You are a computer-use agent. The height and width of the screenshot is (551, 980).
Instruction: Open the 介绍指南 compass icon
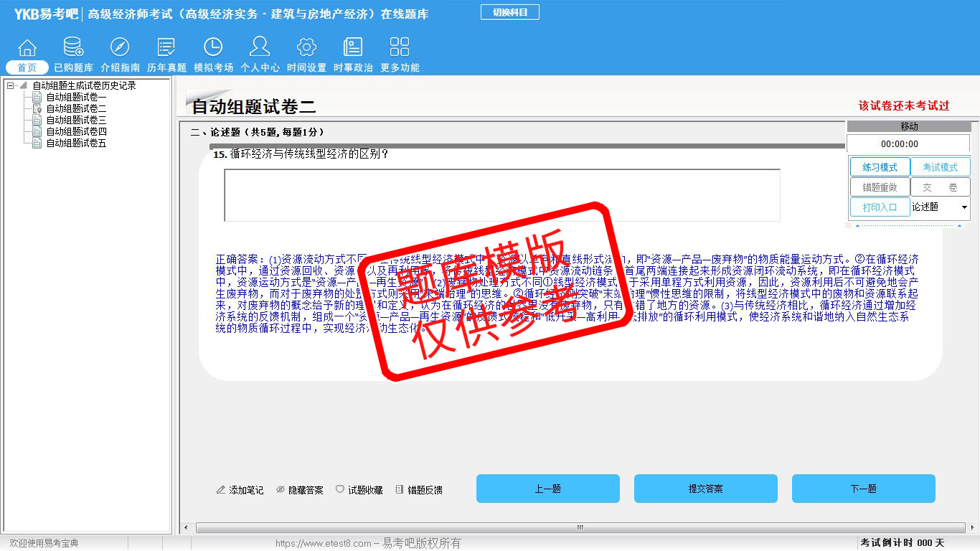(x=120, y=48)
